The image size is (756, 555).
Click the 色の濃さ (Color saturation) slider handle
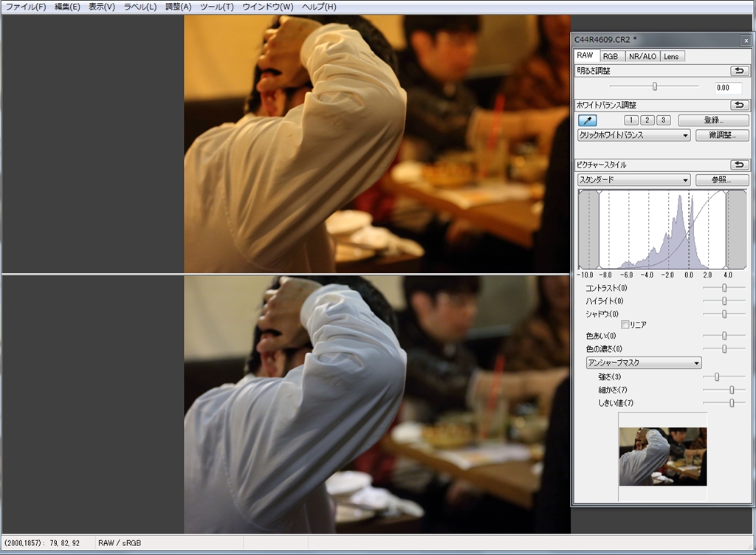(x=724, y=348)
